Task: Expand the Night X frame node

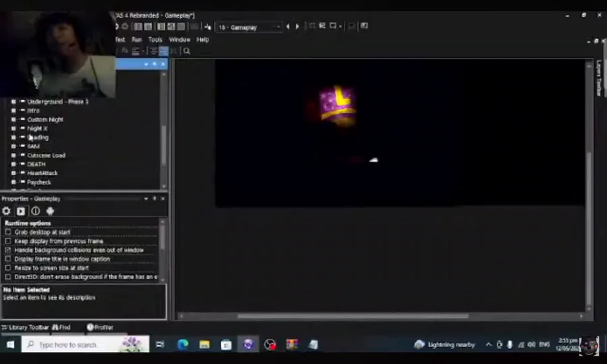Action: pos(13,128)
